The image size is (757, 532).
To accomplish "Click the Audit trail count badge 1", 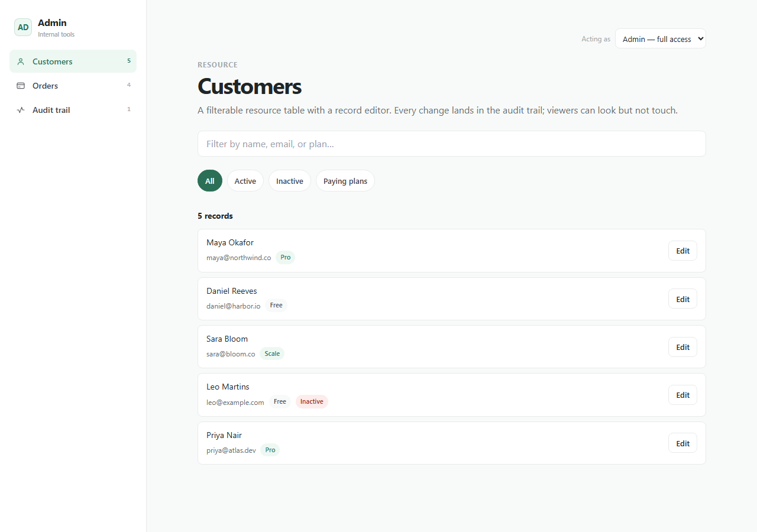I will [x=129, y=109].
